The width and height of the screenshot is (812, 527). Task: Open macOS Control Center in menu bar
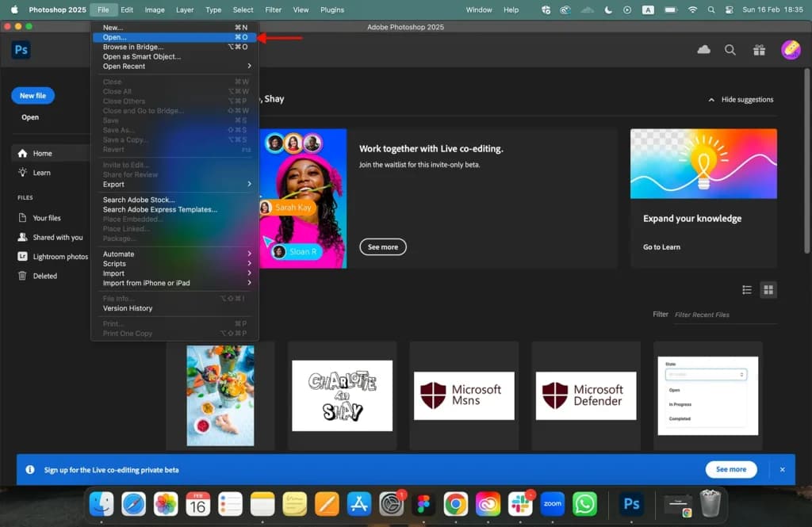click(730, 10)
